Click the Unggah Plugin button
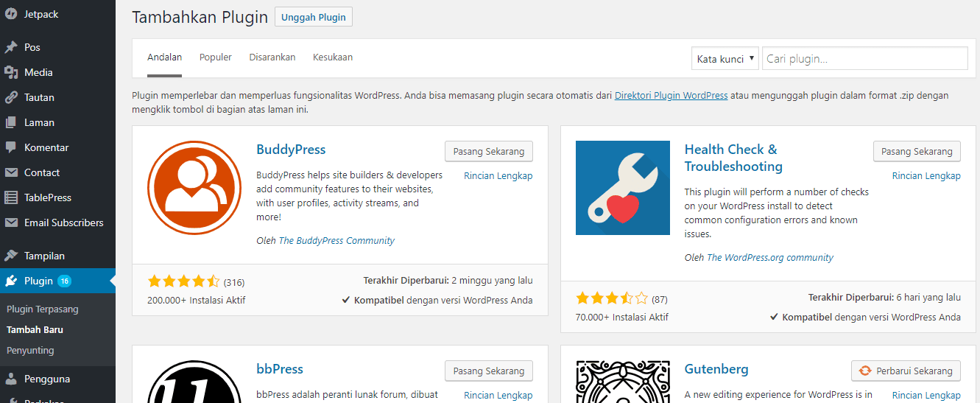This screenshot has height=403, width=980. click(314, 18)
